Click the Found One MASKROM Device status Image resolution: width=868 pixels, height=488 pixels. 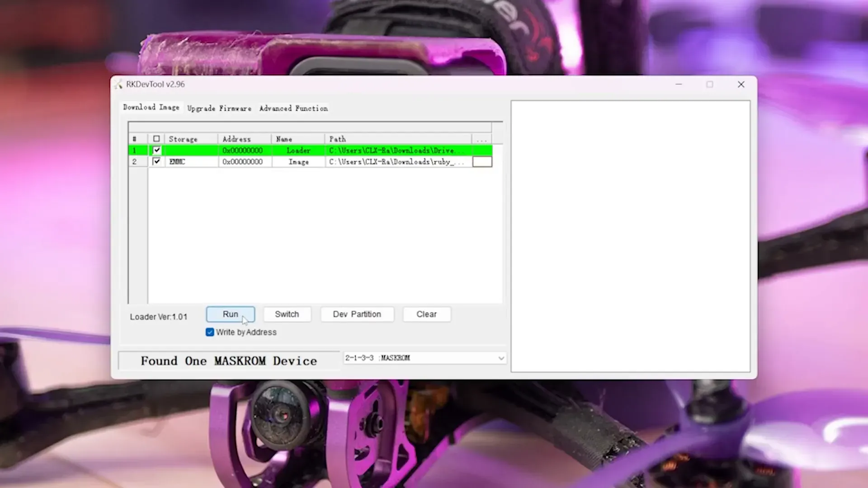(229, 361)
